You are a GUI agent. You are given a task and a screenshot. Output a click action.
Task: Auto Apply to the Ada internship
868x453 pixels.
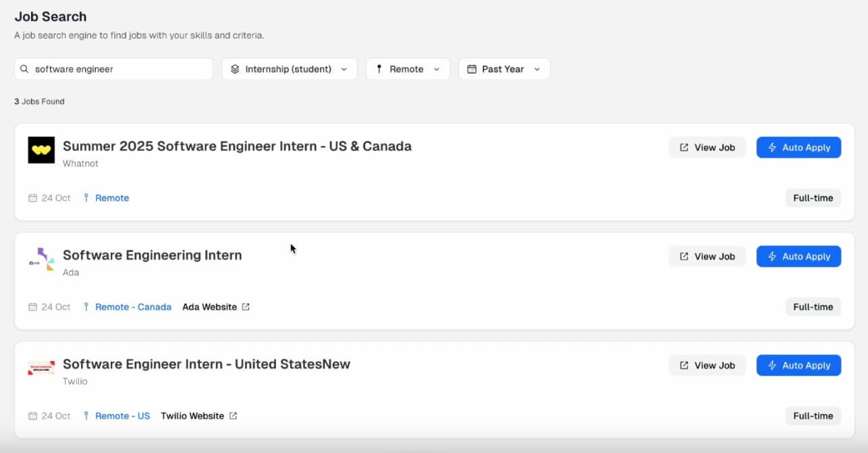point(798,257)
